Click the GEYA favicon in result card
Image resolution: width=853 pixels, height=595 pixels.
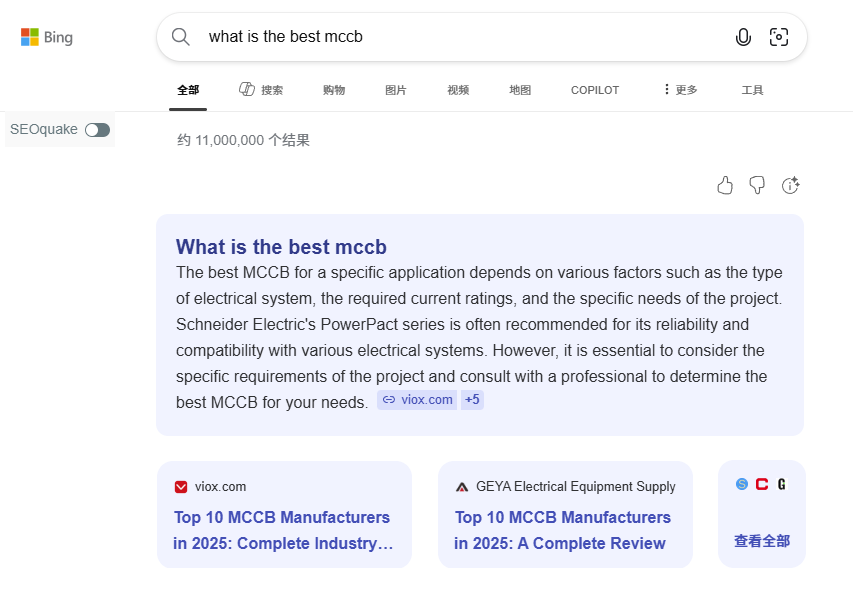[x=462, y=487]
